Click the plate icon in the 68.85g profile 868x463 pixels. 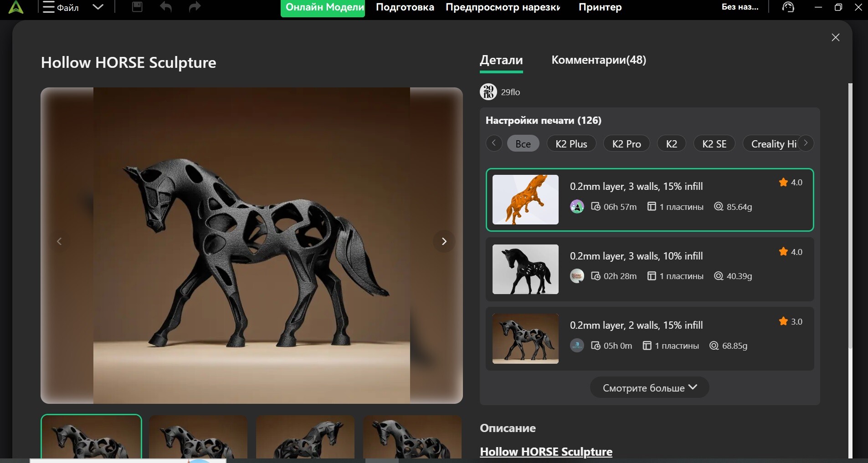pyautogui.click(x=647, y=346)
